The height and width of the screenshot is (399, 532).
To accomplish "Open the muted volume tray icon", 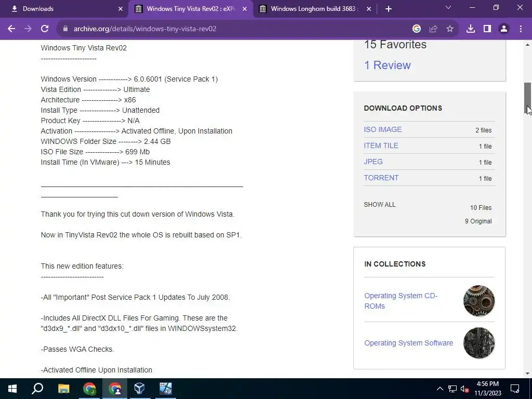I will click(465, 389).
